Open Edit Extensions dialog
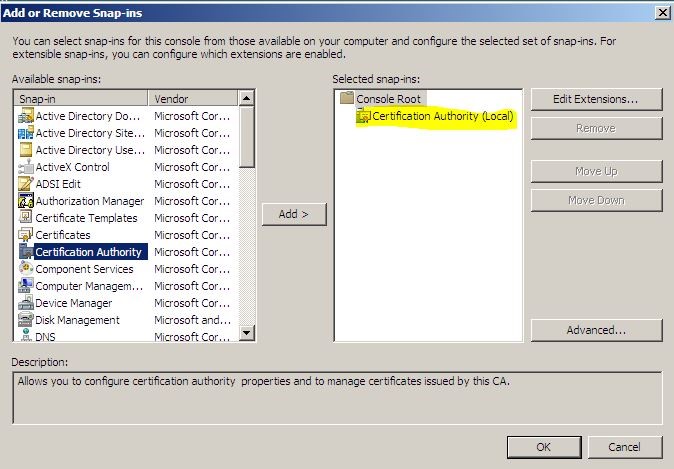Screen dimensions: 674x469 tap(596, 99)
